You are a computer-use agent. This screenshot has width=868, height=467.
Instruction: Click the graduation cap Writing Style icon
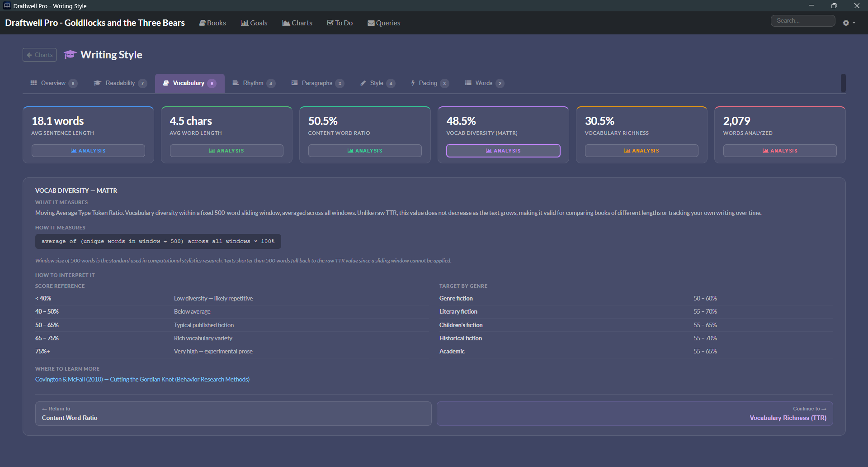[x=70, y=55]
